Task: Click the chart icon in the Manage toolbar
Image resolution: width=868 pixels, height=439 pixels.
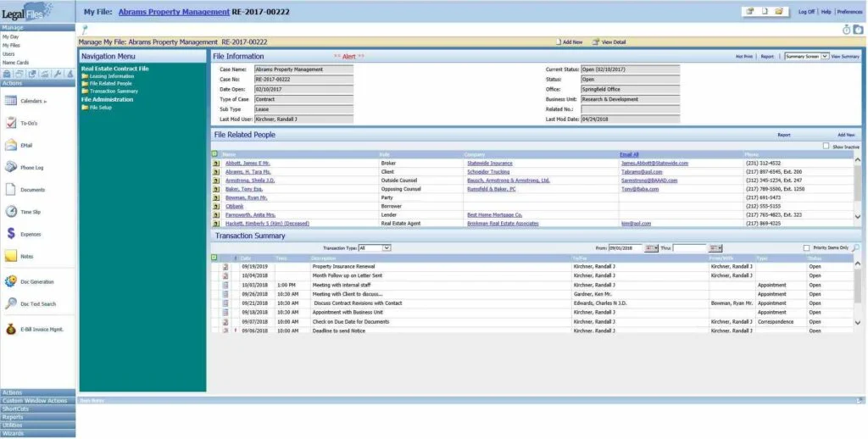Action: pyautogui.click(x=45, y=74)
